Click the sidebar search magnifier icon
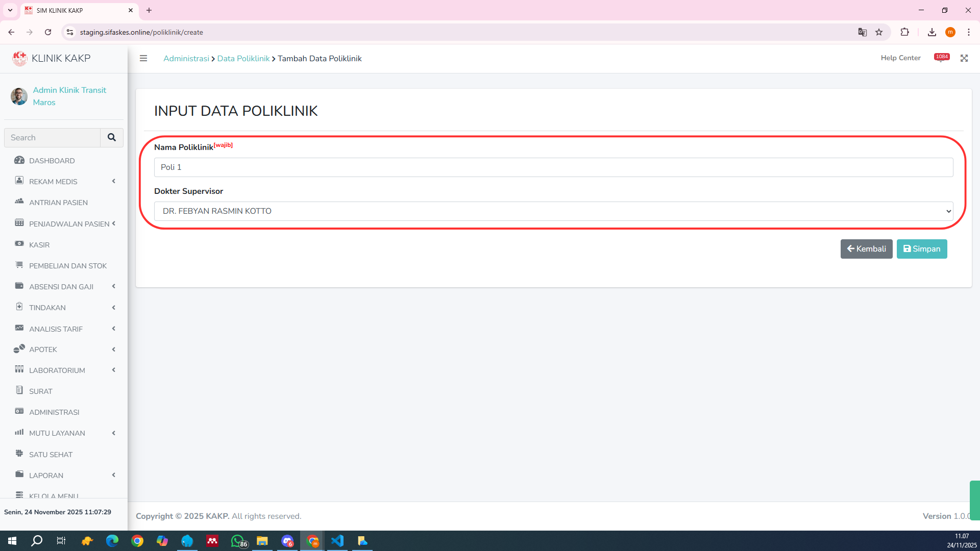The height and width of the screenshot is (551, 980). pyautogui.click(x=112, y=138)
